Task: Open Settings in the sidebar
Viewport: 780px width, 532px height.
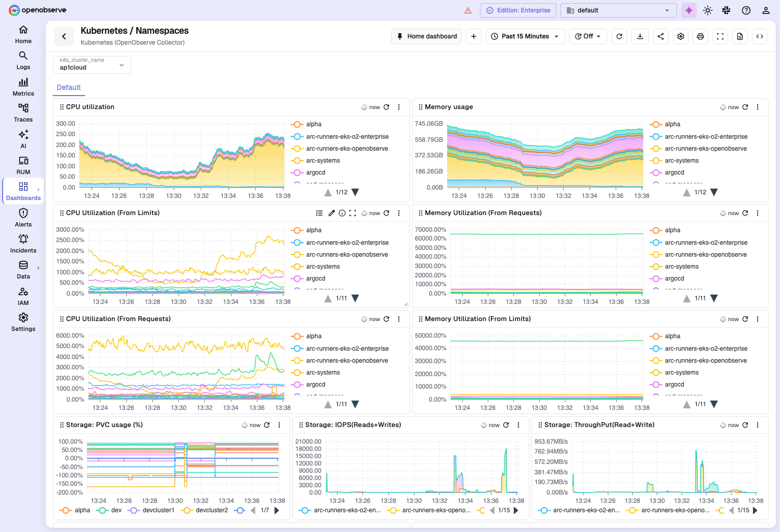Action: point(23,323)
